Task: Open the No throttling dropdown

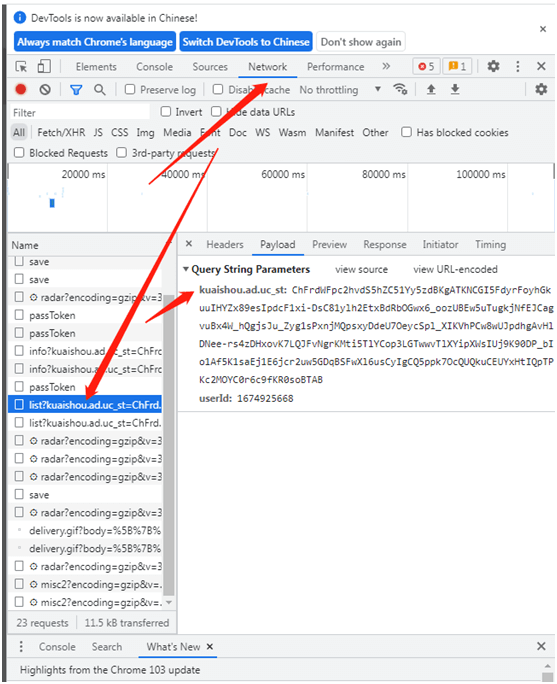Action: point(340,89)
